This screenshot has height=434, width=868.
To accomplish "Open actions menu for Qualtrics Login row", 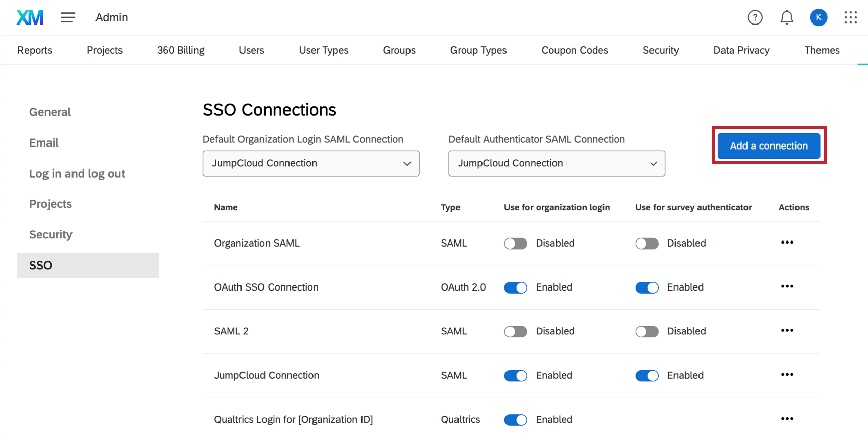I will point(787,419).
